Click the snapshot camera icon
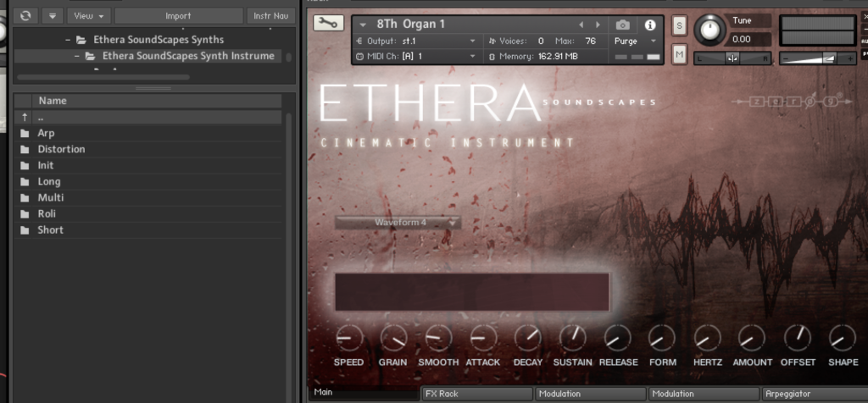868x403 pixels. point(622,25)
